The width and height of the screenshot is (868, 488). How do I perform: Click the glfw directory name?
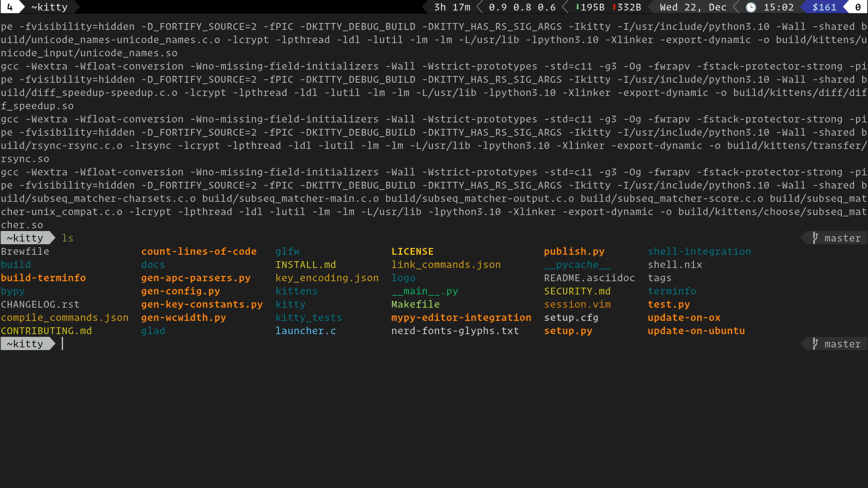click(288, 251)
